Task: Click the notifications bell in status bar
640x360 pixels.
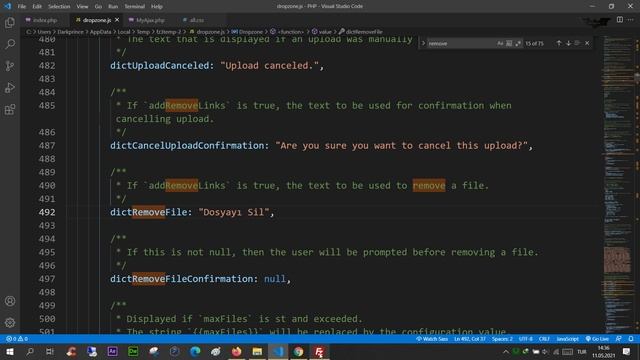Action: 631,339
